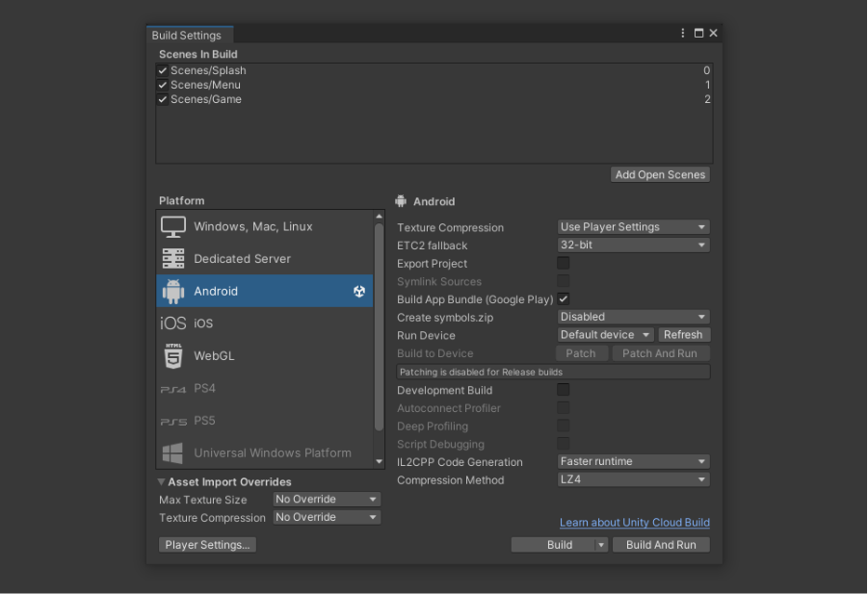Uncheck the Scenes/Game scene checkbox
868x594 pixels.
click(x=162, y=99)
